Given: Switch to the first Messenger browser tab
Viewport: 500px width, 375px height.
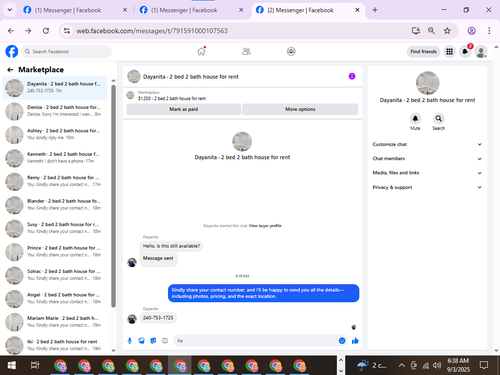Looking at the screenshot, I should coord(75,10).
